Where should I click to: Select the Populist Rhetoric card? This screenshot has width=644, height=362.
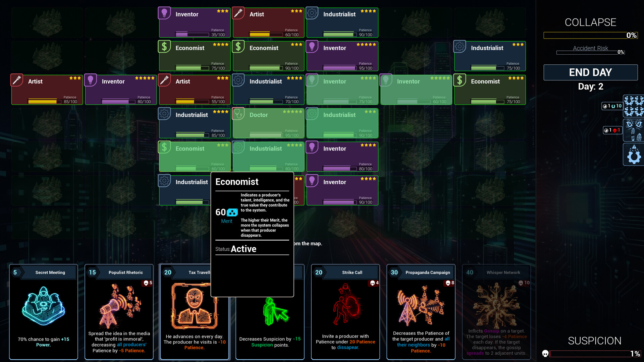coord(119,312)
